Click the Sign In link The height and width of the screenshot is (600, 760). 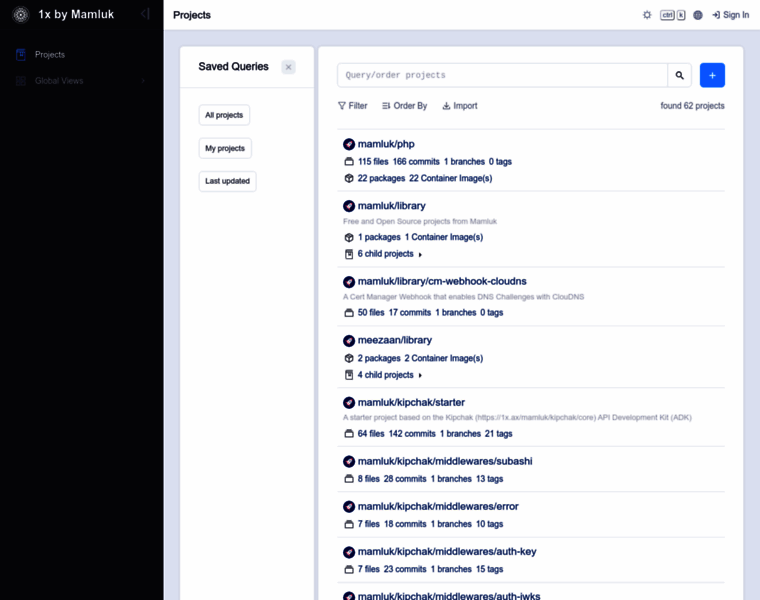click(730, 15)
